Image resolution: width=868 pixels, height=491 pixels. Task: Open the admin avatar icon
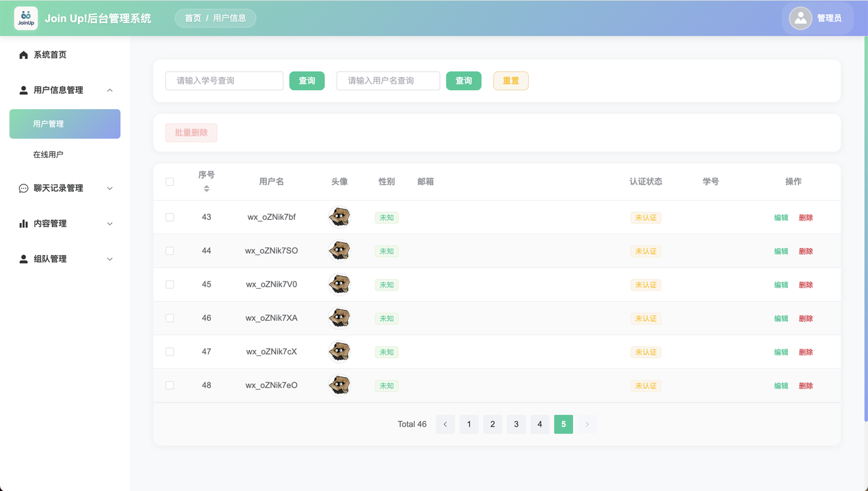coord(801,18)
